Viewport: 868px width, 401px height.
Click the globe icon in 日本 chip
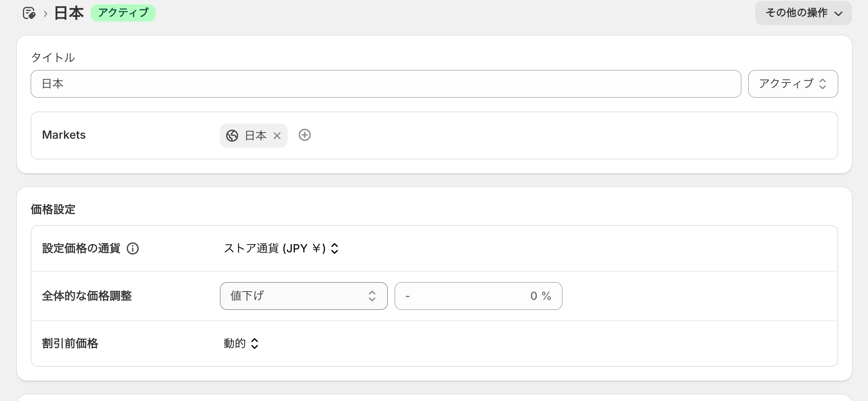click(x=232, y=136)
